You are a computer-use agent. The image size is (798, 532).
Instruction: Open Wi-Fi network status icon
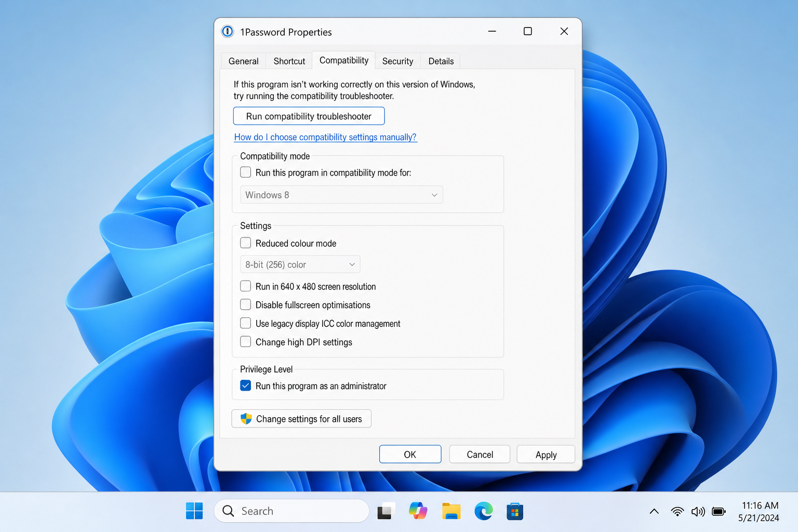(x=677, y=512)
